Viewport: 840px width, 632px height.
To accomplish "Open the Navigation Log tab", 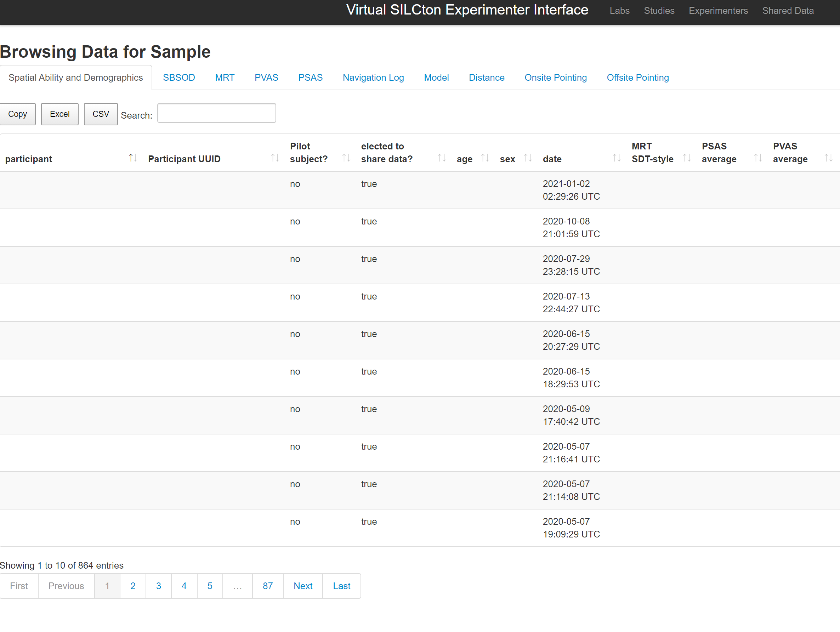I will [373, 78].
